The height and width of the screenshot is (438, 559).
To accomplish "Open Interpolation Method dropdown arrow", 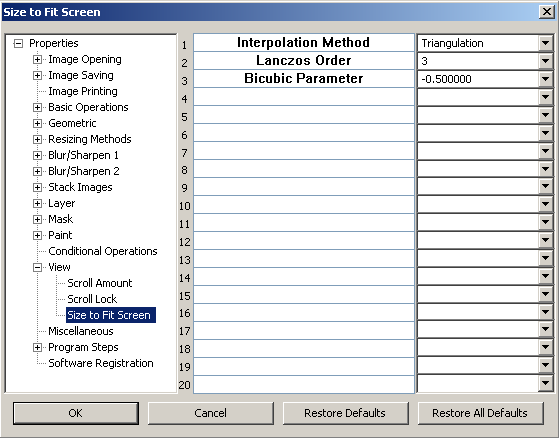I will [545, 43].
